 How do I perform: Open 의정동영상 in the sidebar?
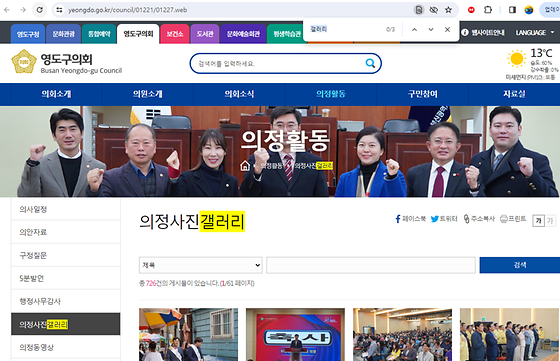(x=66, y=347)
